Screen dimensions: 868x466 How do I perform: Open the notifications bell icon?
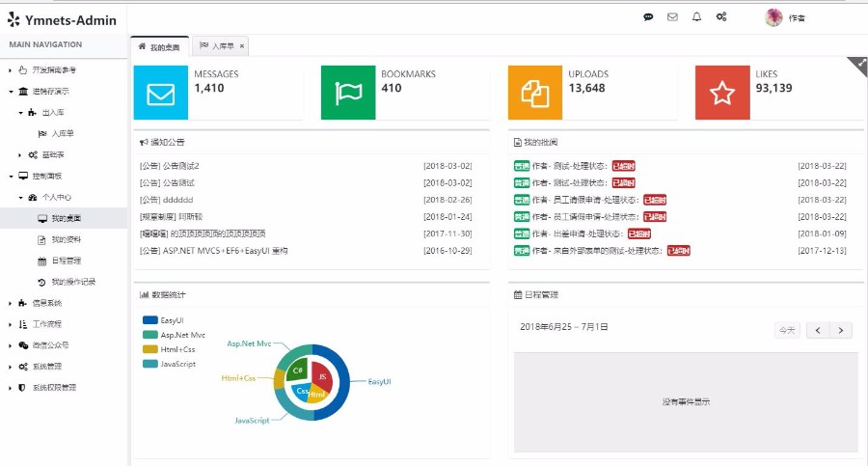tap(697, 16)
